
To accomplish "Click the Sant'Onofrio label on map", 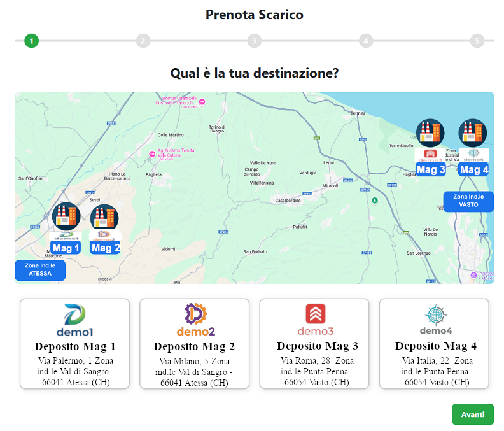I will tap(31, 178).
